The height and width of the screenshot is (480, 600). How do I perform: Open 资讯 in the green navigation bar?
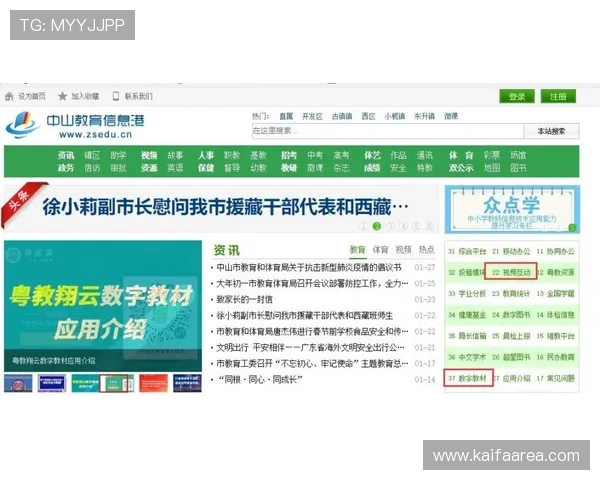coord(65,155)
